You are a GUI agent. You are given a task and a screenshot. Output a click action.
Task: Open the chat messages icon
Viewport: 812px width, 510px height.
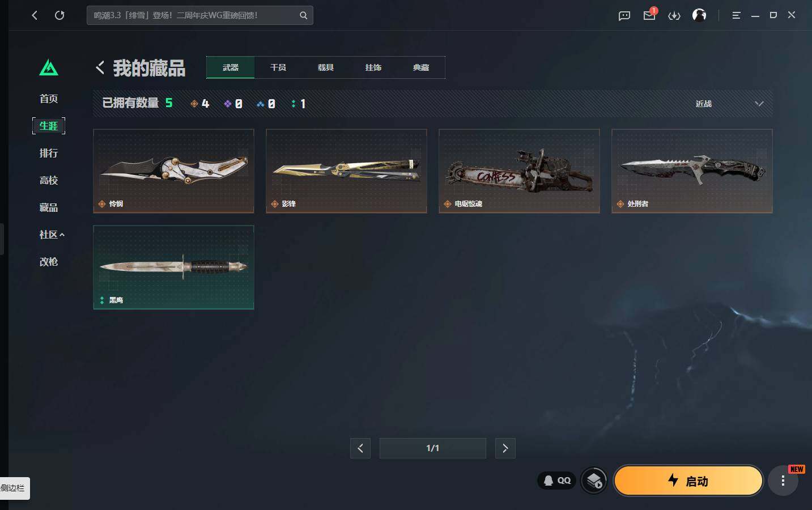pyautogui.click(x=624, y=15)
